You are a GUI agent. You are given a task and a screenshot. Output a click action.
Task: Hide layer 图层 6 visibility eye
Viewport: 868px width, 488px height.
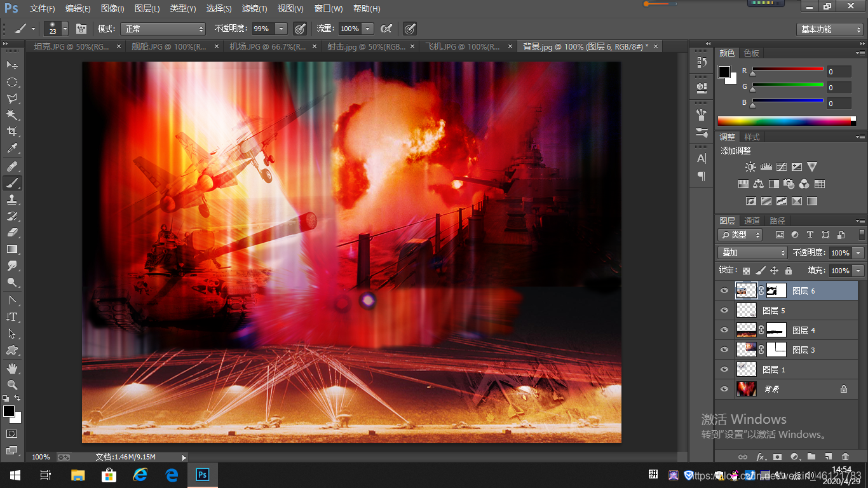tap(724, 291)
